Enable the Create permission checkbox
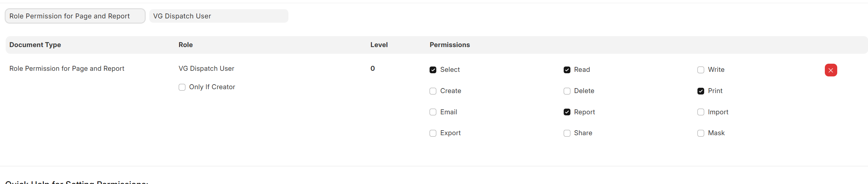The width and height of the screenshot is (868, 184). [x=433, y=91]
